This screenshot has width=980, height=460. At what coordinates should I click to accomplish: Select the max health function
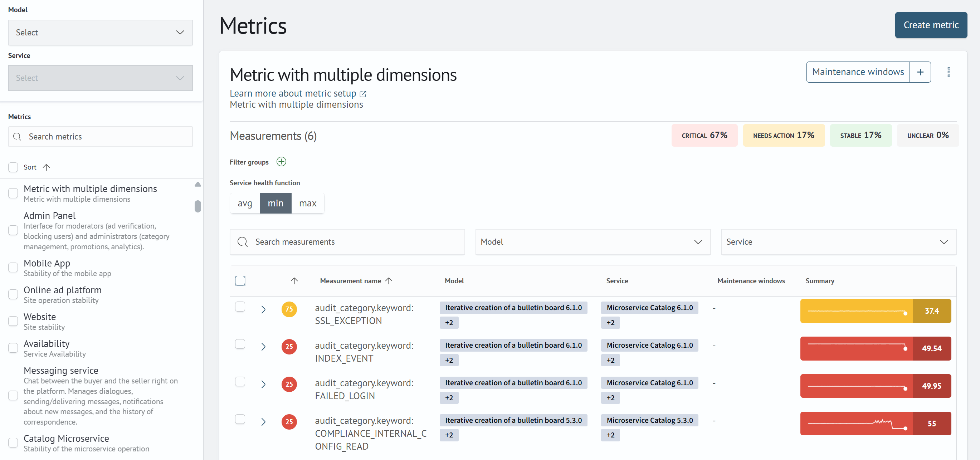(x=308, y=203)
